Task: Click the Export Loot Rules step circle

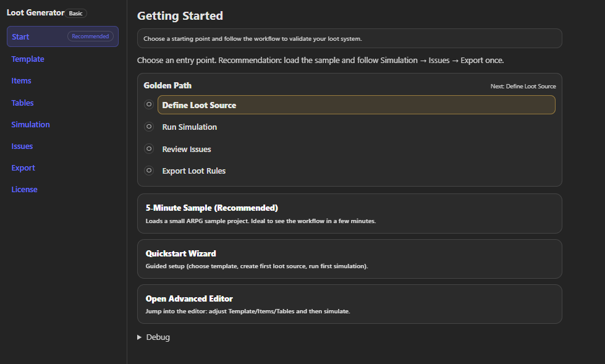Action: click(x=149, y=171)
